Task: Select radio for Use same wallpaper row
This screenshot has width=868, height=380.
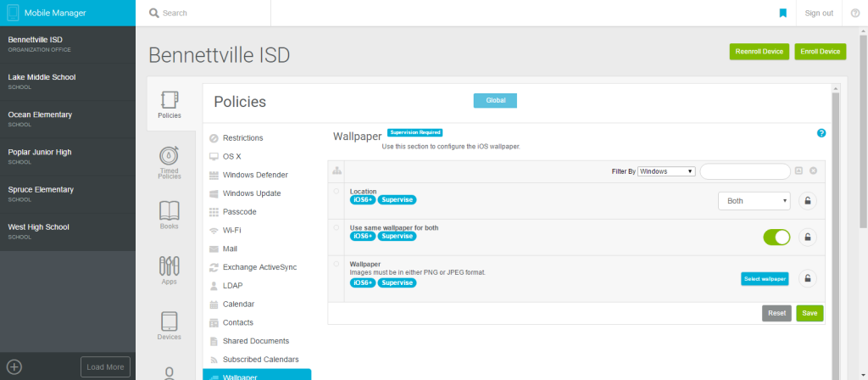Action: 336,227
